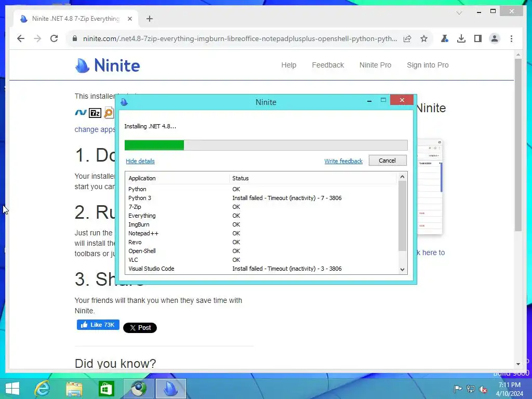The height and width of the screenshot is (399, 532).
Task: Reload the Ninite page
Action: tap(54, 38)
